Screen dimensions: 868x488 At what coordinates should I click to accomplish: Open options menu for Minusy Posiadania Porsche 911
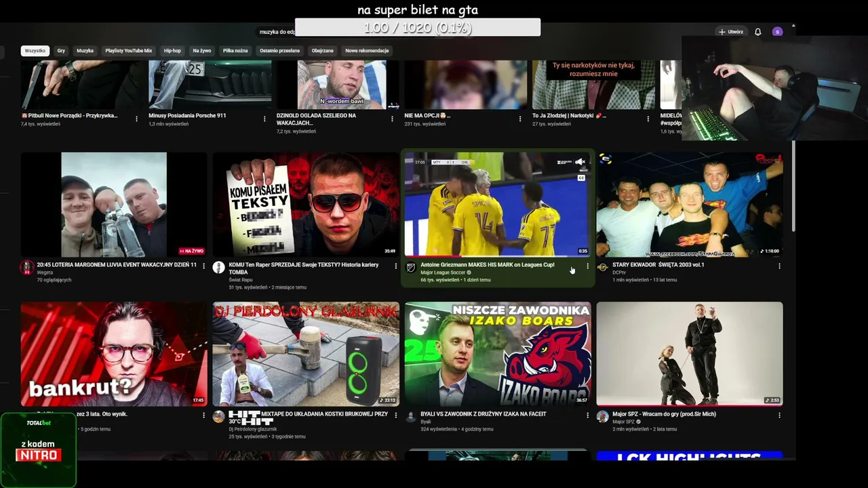pyautogui.click(x=264, y=119)
